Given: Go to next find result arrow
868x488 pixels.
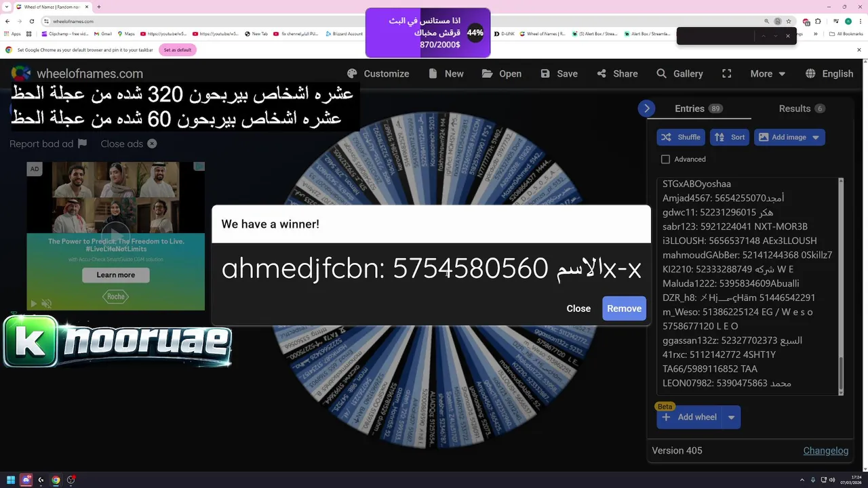Looking at the screenshot, I should coord(775,36).
